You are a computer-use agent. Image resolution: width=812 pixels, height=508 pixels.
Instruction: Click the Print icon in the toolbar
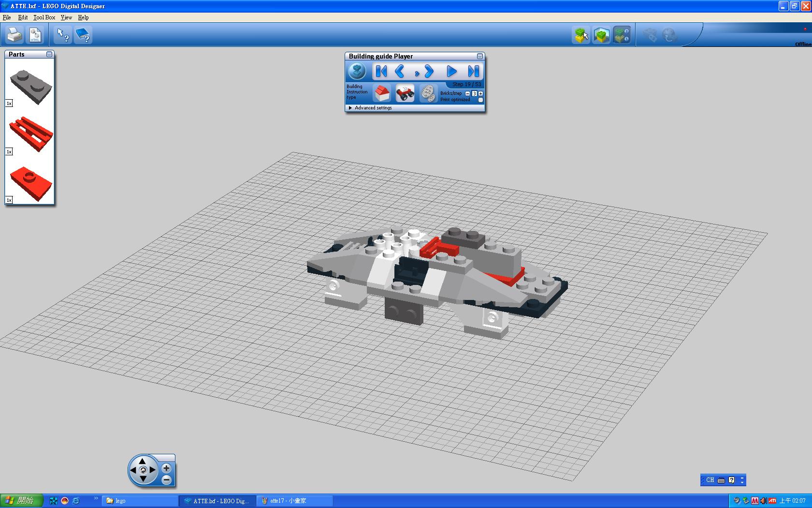pos(14,35)
